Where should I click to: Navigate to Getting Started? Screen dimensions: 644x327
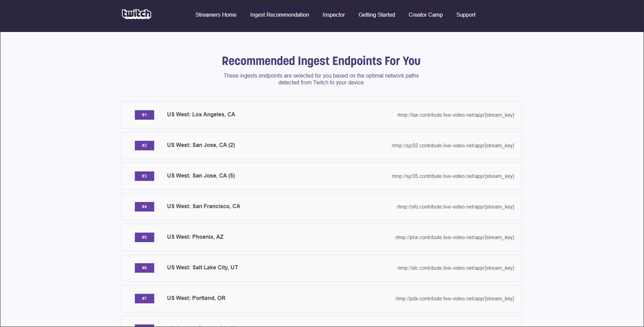(377, 15)
